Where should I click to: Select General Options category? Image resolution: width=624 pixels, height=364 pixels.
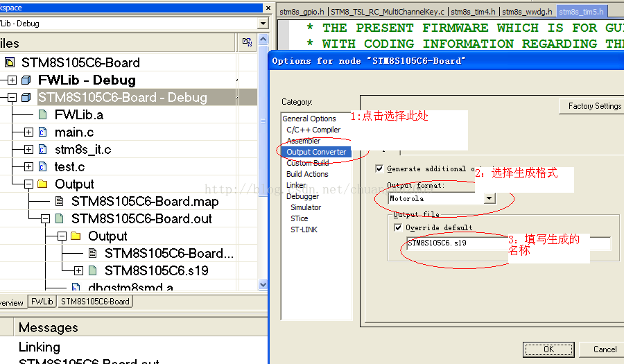pyautogui.click(x=309, y=119)
